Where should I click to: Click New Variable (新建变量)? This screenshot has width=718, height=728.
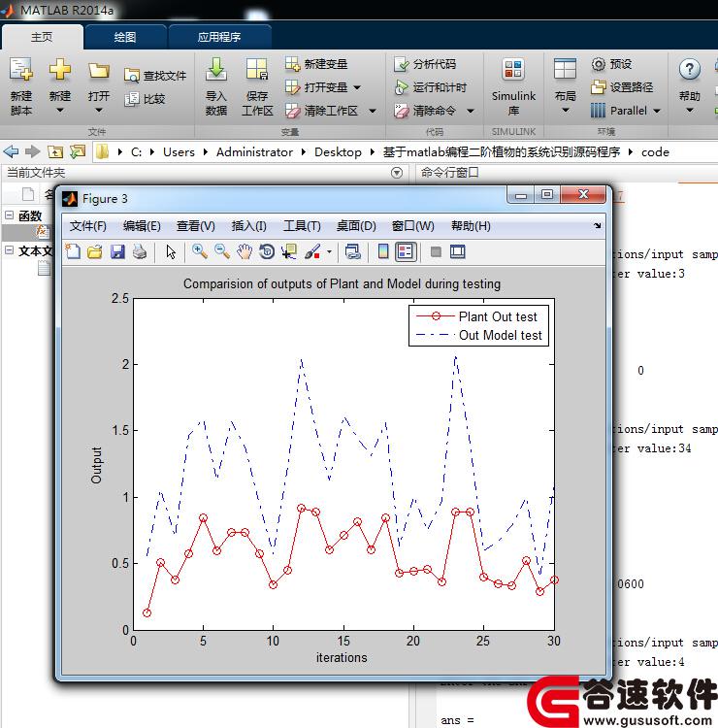click(316, 64)
